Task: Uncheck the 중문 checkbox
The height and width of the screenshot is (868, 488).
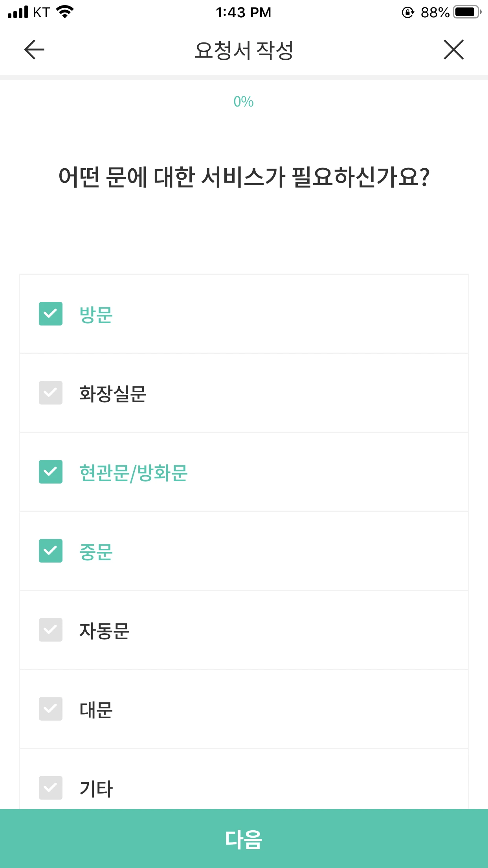Action: tap(51, 551)
